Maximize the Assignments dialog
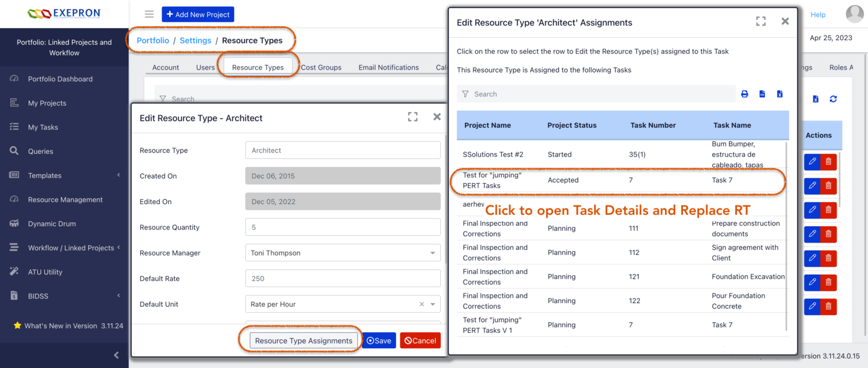Image resolution: width=868 pixels, height=368 pixels. coord(761,21)
